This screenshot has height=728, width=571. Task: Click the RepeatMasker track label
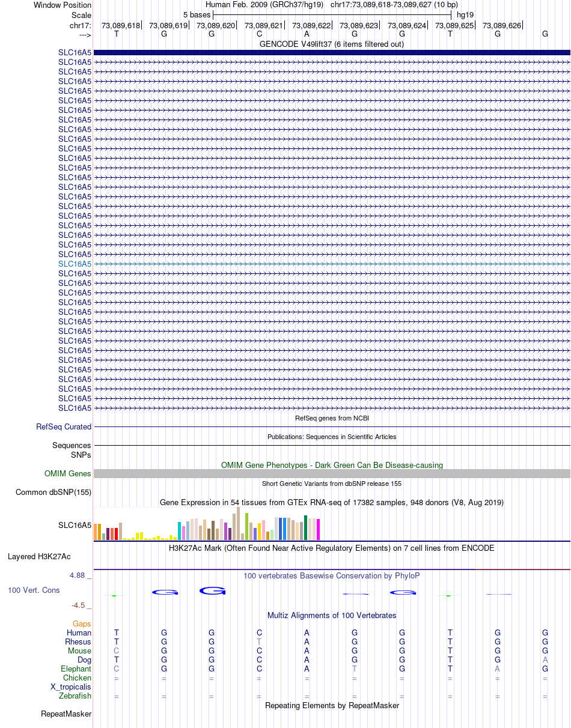[66, 714]
